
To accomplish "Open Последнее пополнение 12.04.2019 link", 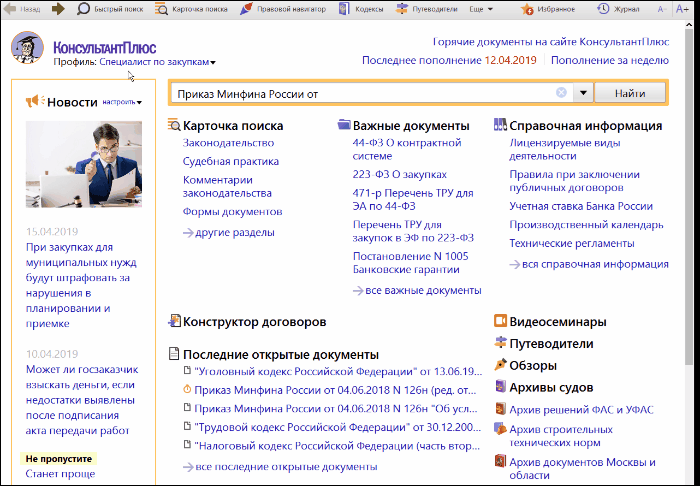I will 449,60.
